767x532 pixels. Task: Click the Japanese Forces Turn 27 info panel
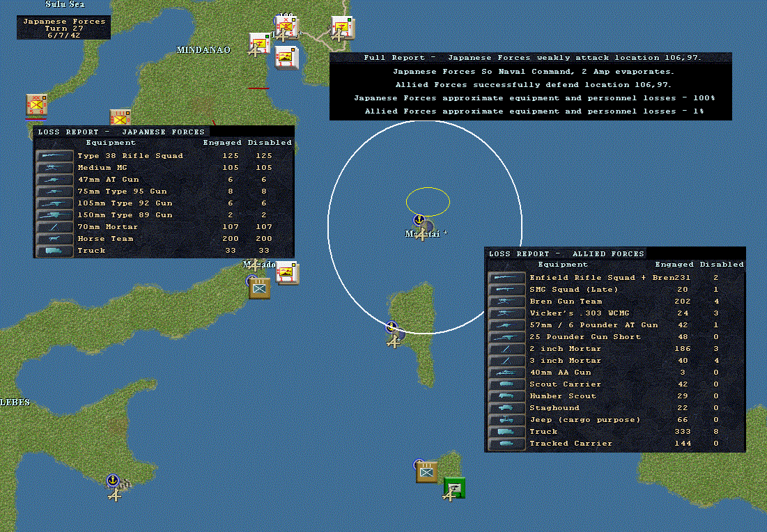[63, 28]
